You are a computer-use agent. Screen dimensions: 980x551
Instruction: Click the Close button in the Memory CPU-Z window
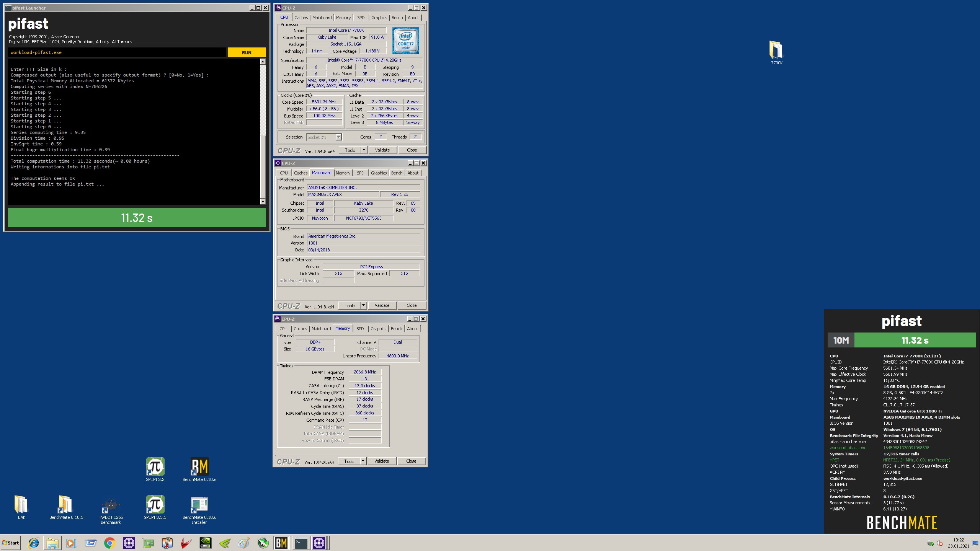411,461
